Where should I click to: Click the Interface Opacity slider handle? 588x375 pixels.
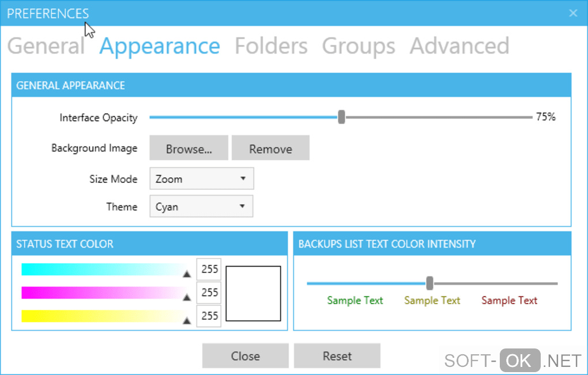click(x=341, y=117)
